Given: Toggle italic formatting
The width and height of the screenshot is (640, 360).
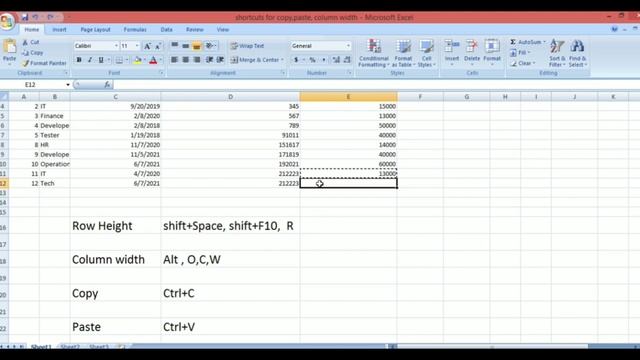Looking at the screenshot, I should [90, 60].
